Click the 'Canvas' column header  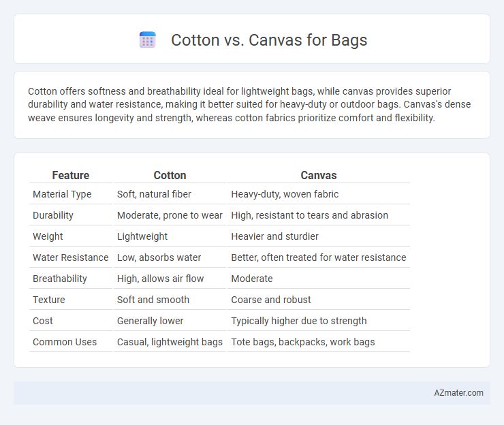point(319,175)
